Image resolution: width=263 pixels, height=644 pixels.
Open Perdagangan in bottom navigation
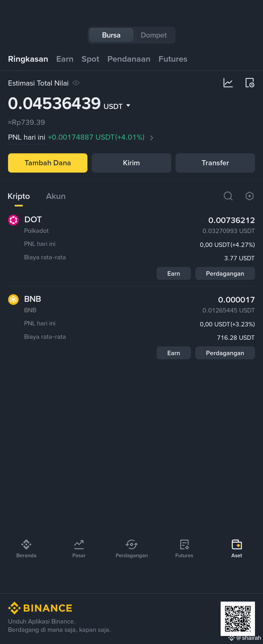click(132, 548)
